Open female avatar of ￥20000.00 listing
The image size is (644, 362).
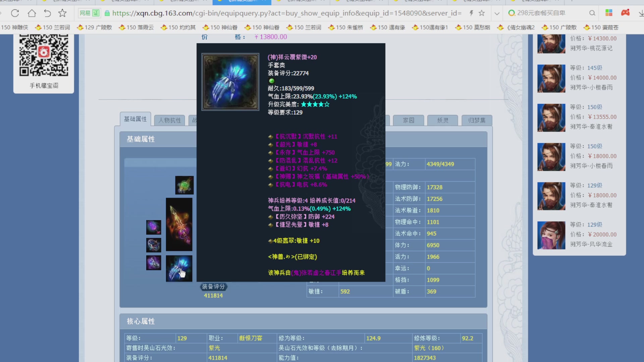(551, 235)
